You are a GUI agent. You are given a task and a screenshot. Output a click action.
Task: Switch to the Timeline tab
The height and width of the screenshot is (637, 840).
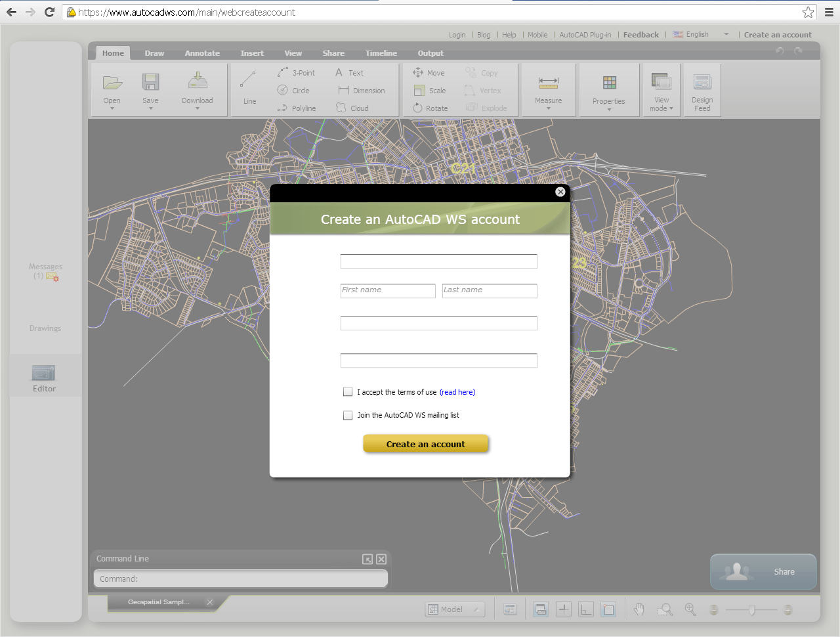pos(381,53)
